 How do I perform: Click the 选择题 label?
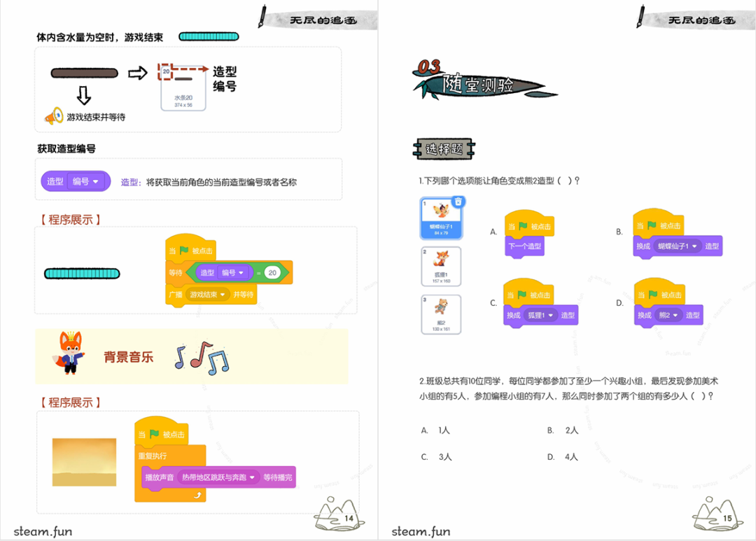pyautogui.click(x=444, y=149)
